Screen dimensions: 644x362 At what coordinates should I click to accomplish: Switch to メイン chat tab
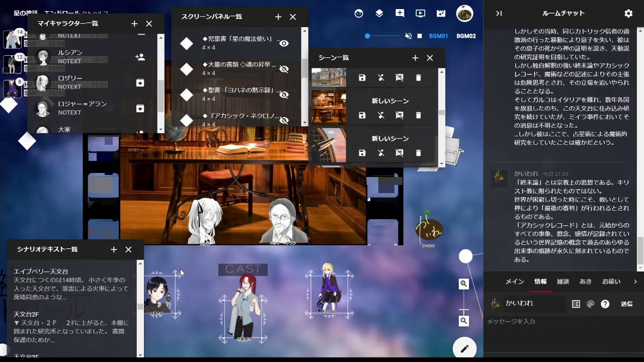[x=515, y=282]
